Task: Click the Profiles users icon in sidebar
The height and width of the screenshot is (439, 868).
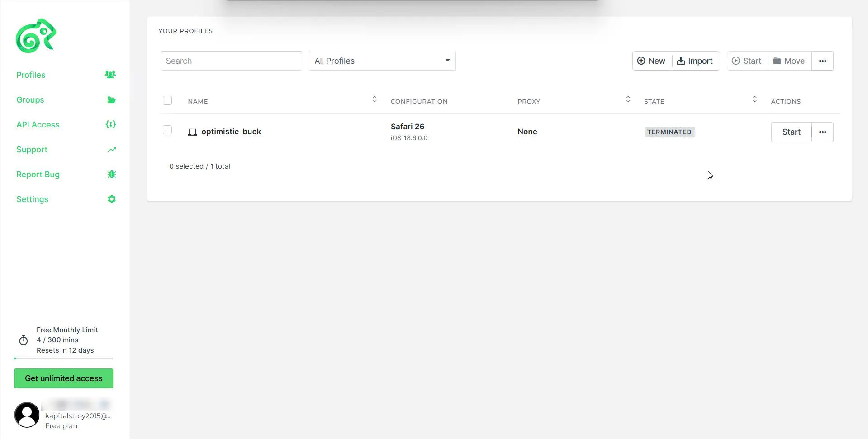Action: (110, 75)
